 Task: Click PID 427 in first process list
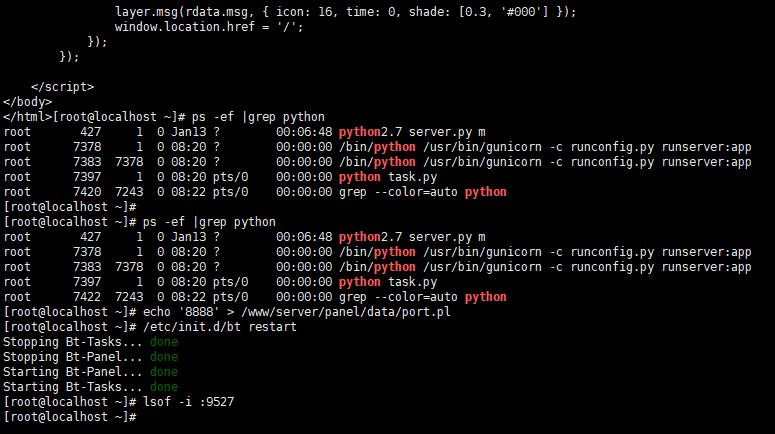[90, 132]
